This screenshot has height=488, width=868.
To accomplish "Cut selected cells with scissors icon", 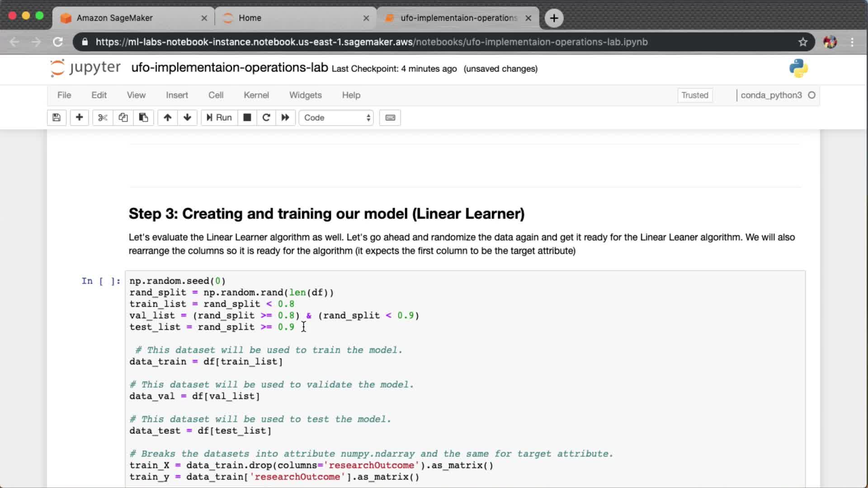I will click(103, 117).
